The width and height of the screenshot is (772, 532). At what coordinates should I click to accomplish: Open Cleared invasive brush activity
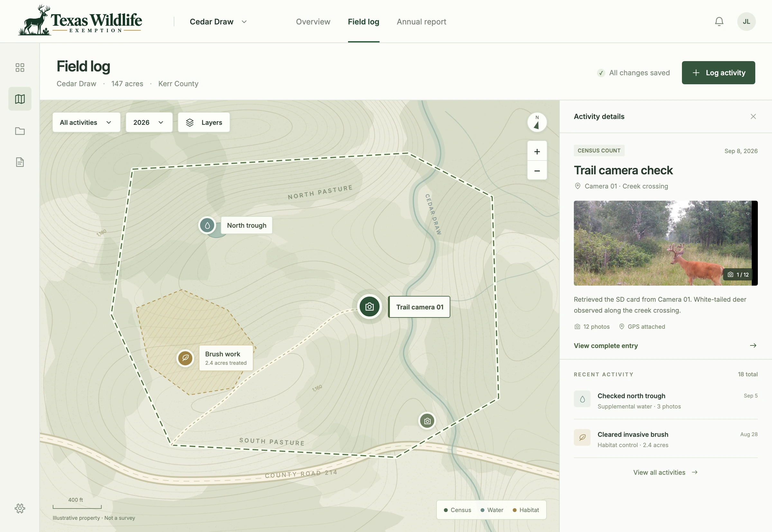[665, 439]
